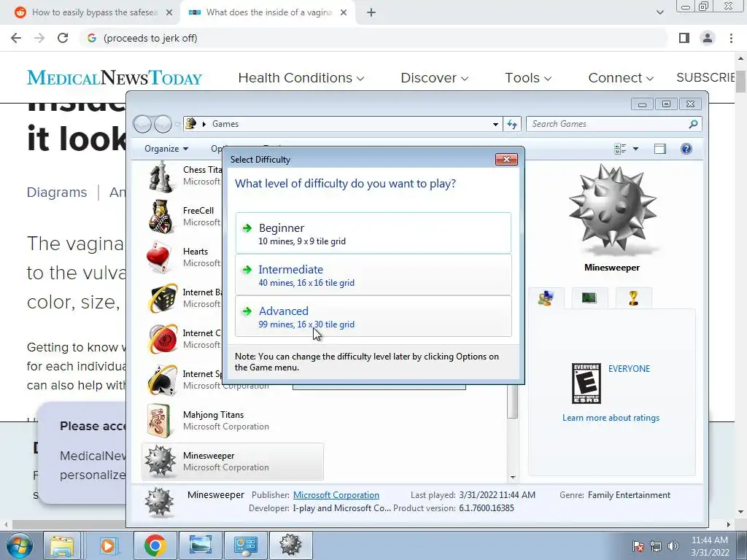747x560 pixels.
Task: Select Minesweeper in the games list
Action: (233, 462)
